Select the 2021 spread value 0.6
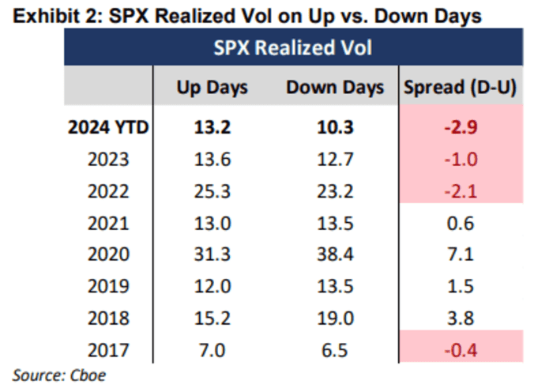Screen dimensions: 553x392 click(x=459, y=221)
